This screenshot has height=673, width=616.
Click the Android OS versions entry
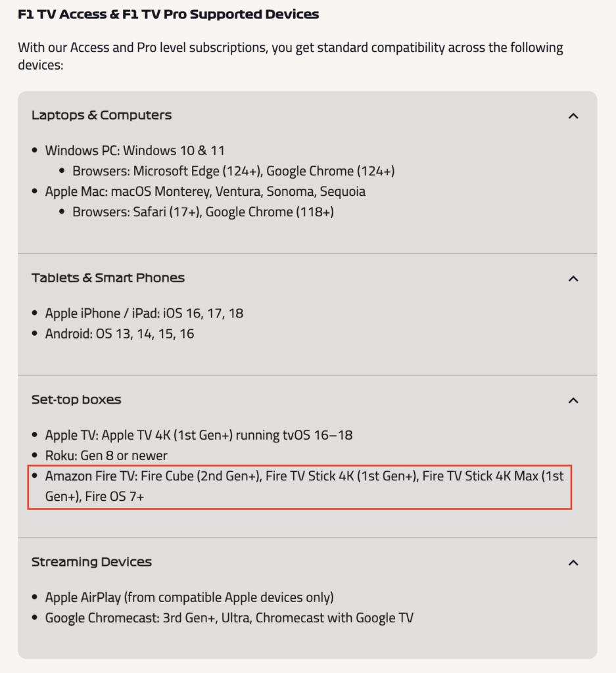[120, 334]
